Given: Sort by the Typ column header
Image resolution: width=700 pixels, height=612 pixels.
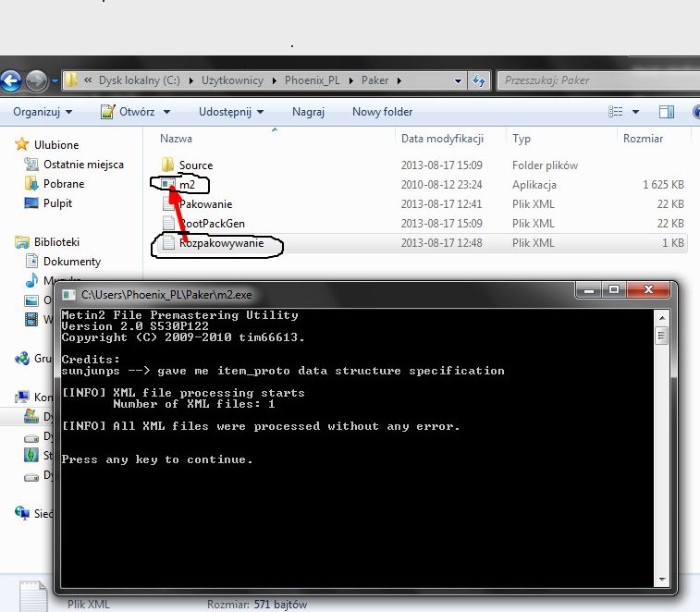Looking at the screenshot, I should [522, 139].
